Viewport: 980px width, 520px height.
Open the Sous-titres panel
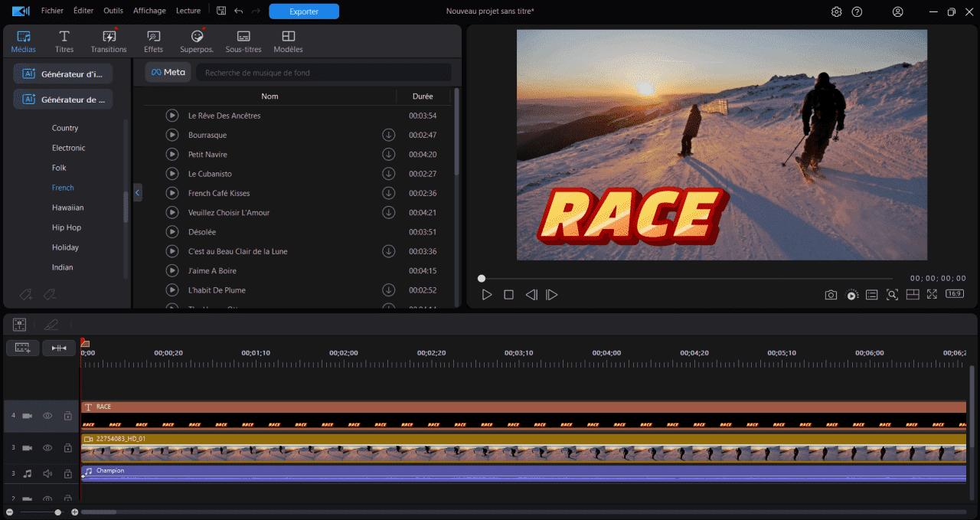coord(243,41)
